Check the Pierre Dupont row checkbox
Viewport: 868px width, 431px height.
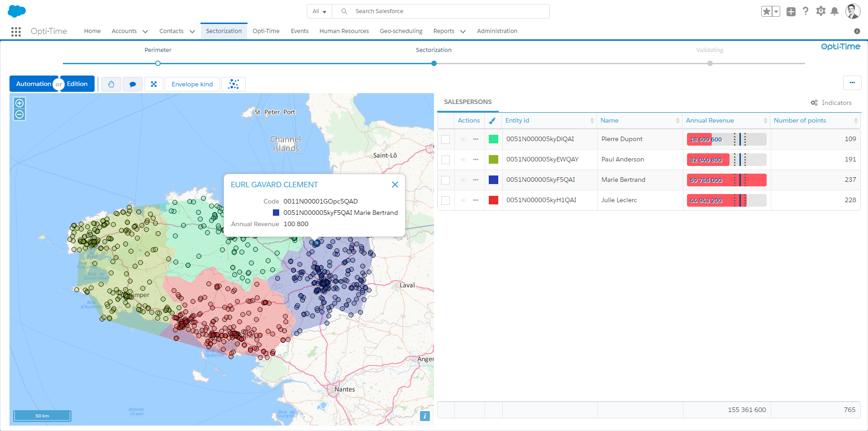(446, 139)
